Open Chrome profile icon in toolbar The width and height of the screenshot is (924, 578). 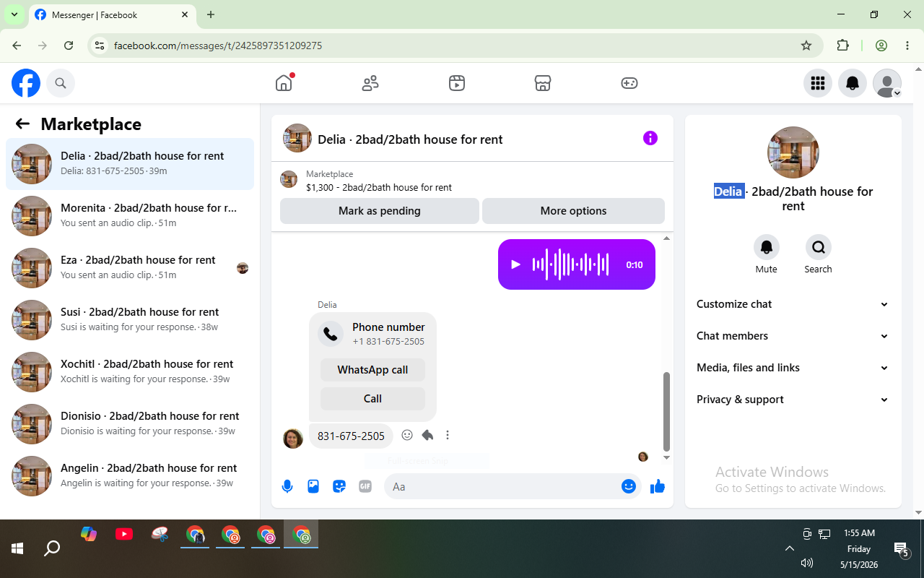(881, 46)
